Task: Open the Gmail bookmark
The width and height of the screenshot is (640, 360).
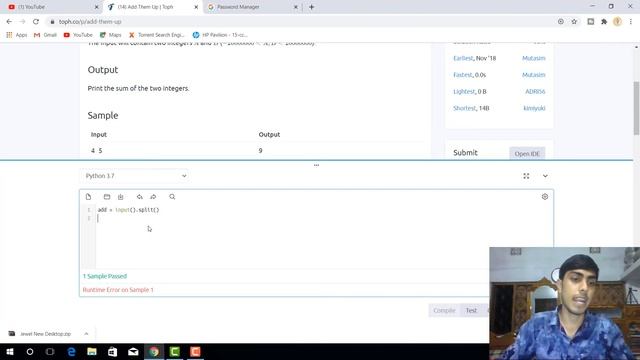Action: [x=45, y=35]
